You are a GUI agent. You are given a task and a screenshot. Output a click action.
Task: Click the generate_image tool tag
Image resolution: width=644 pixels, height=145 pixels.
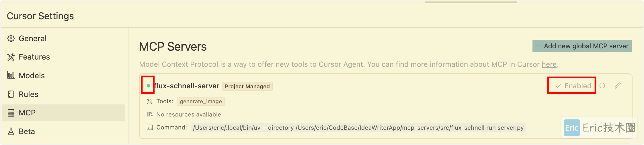click(201, 102)
